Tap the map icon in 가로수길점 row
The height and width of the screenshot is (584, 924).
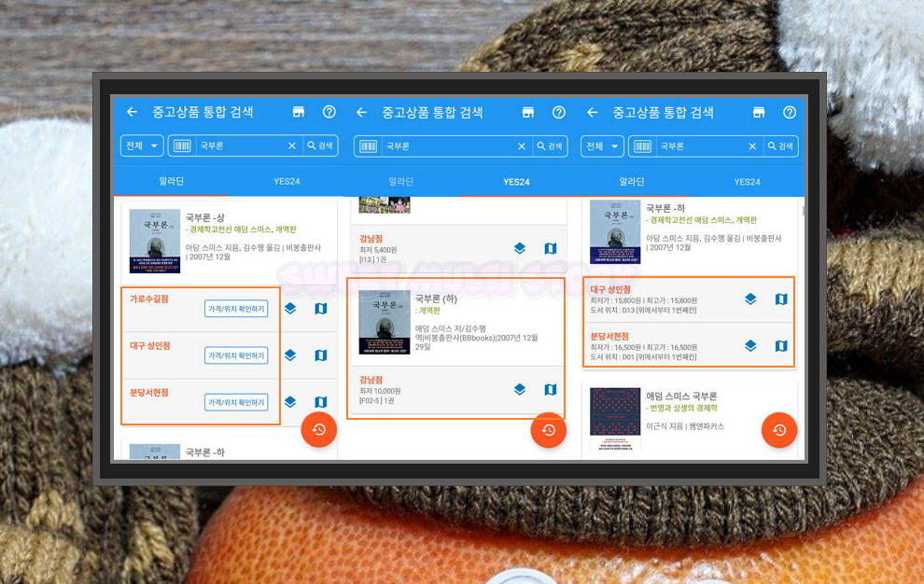click(320, 308)
